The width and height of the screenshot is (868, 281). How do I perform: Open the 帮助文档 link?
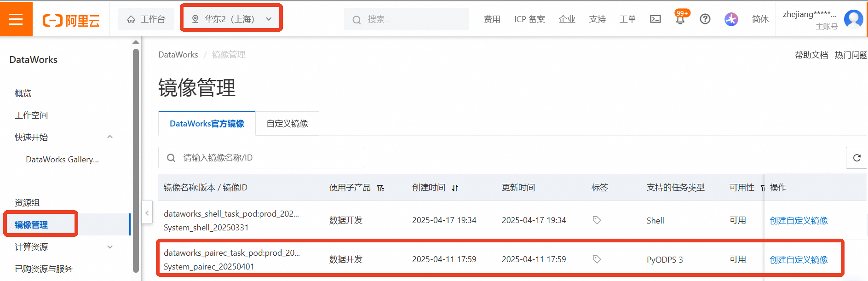(811, 55)
